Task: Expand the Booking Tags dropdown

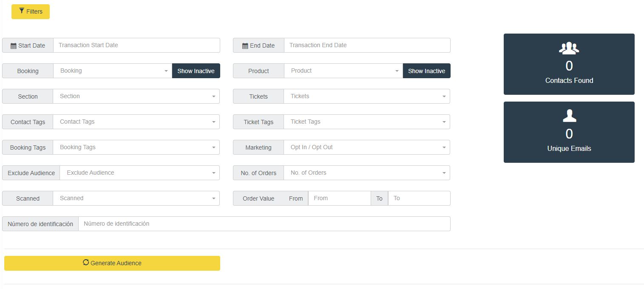Action: (136, 147)
